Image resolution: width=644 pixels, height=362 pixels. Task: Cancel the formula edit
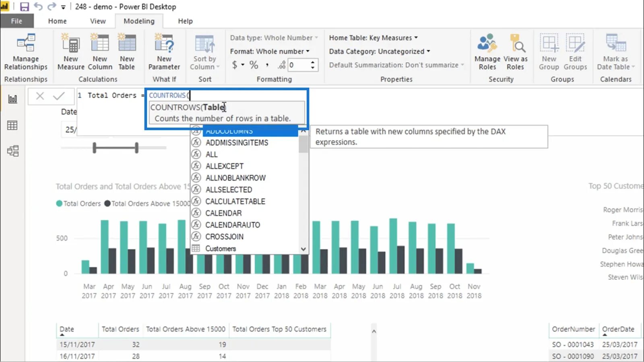pos(40,96)
